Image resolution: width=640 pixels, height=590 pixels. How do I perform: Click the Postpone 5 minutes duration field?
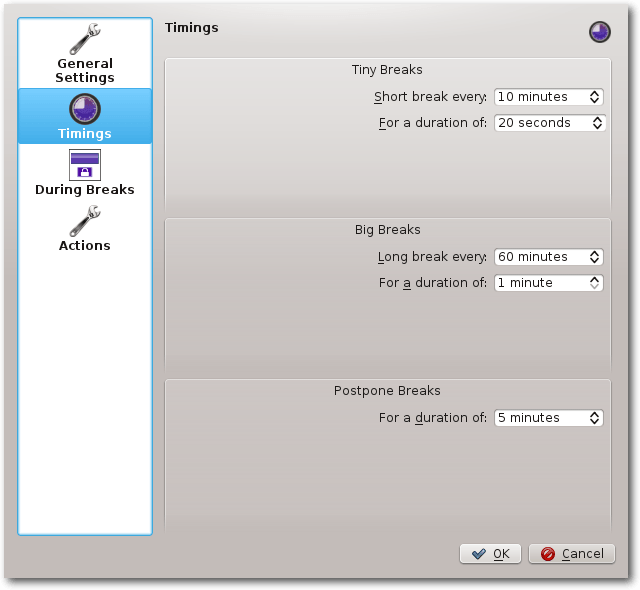[549, 418]
